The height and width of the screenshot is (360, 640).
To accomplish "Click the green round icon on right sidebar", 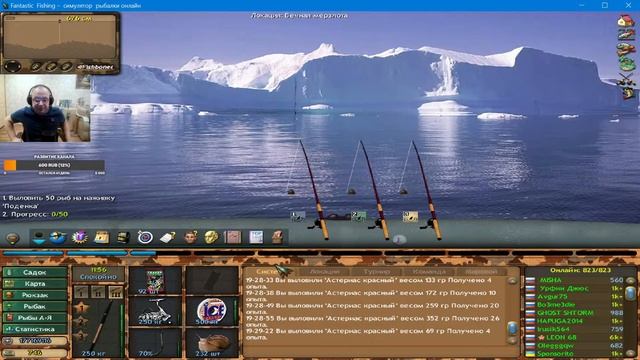I will pyautogui.click(x=627, y=64).
